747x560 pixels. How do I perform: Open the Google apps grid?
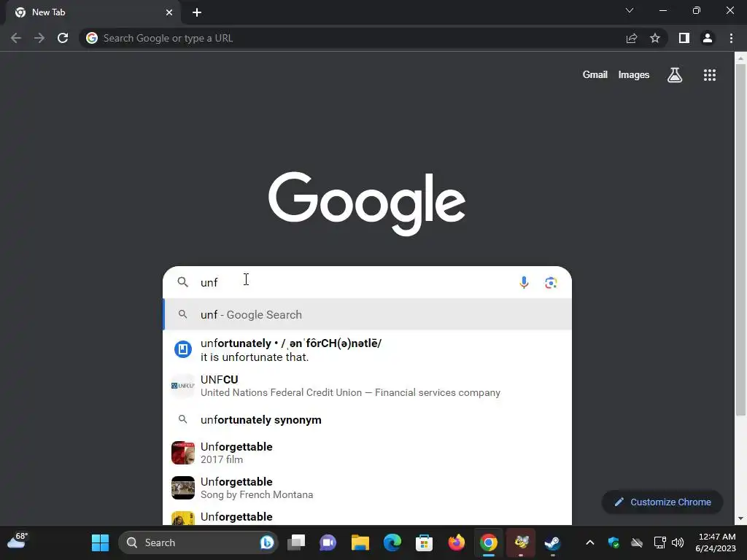(710, 75)
